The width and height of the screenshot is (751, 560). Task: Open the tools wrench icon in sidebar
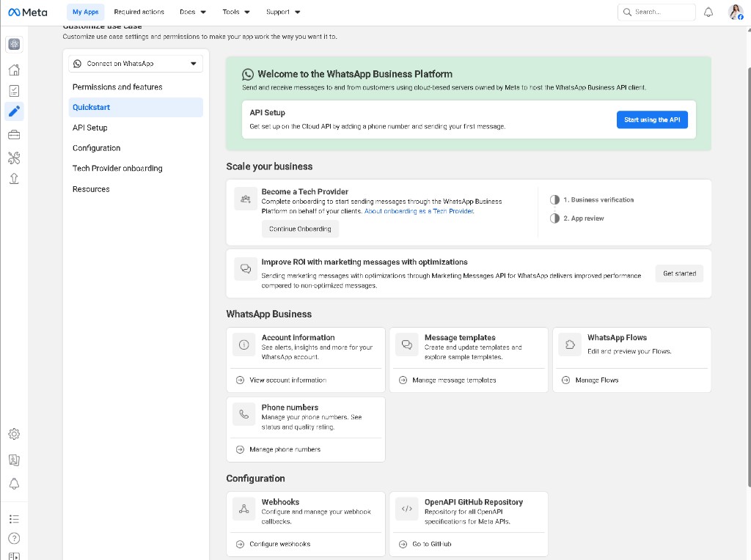[x=15, y=158]
